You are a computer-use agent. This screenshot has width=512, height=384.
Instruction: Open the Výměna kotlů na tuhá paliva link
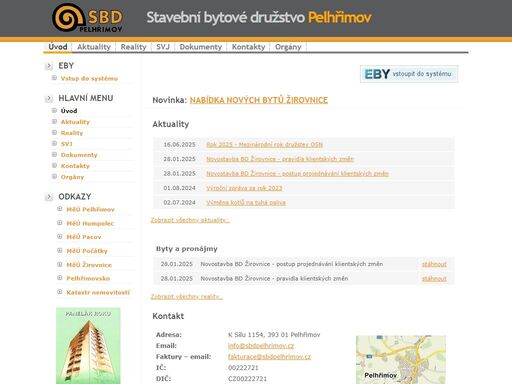[x=246, y=203]
